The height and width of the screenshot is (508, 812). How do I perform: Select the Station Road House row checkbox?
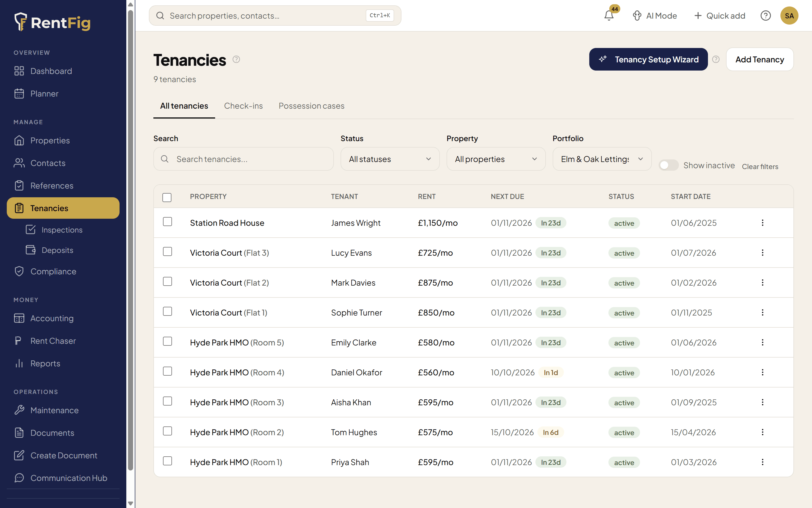[167, 222]
